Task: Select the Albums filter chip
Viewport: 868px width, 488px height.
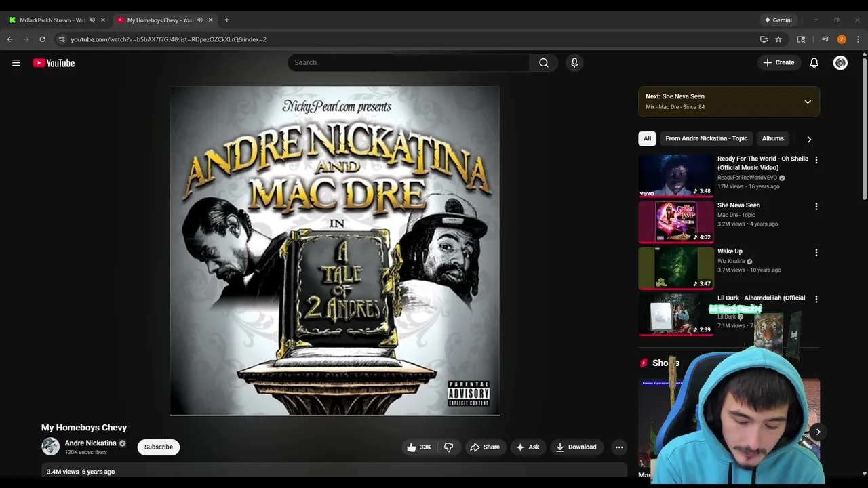Action: click(772, 138)
